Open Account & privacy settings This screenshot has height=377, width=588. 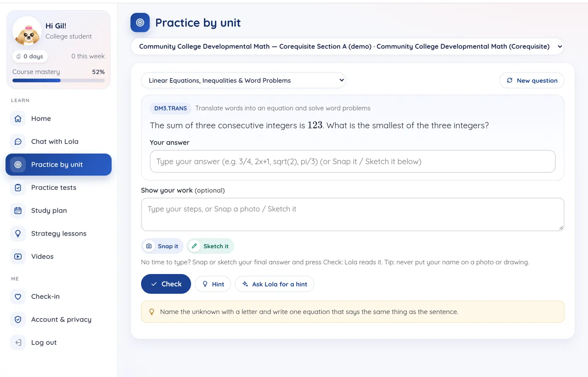pos(58,319)
